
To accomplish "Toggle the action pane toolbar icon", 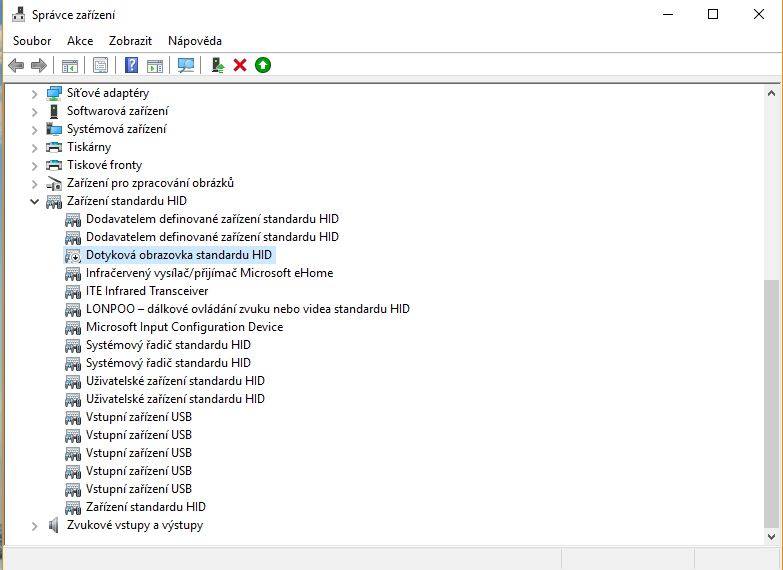I will [155, 65].
